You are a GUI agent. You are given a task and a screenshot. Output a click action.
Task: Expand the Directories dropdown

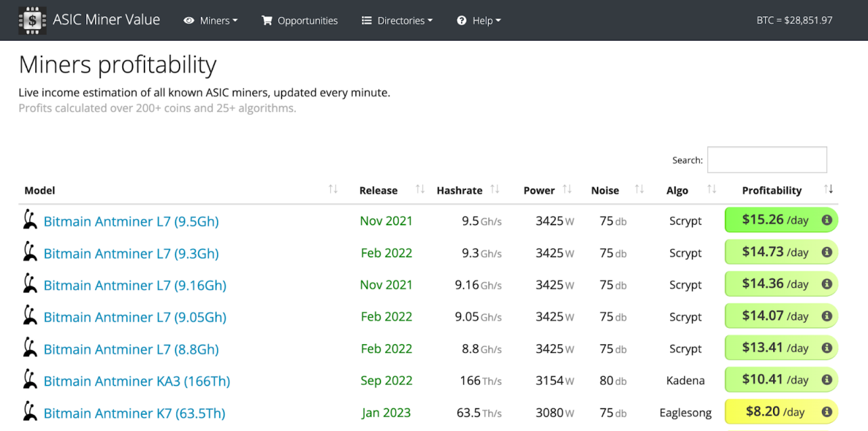point(397,20)
